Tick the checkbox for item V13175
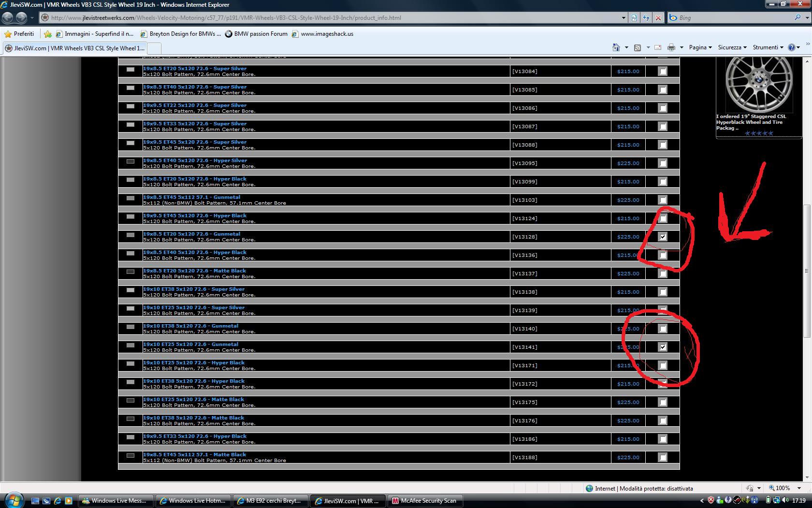Screen dimensions: 812x508 coord(663,402)
